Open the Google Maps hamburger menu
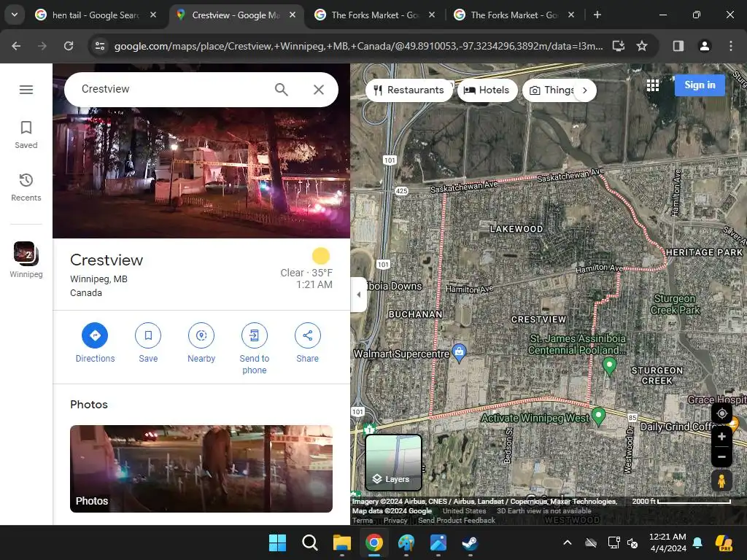This screenshot has width=747, height=560. pyautogui.click(x=26, y=90)
